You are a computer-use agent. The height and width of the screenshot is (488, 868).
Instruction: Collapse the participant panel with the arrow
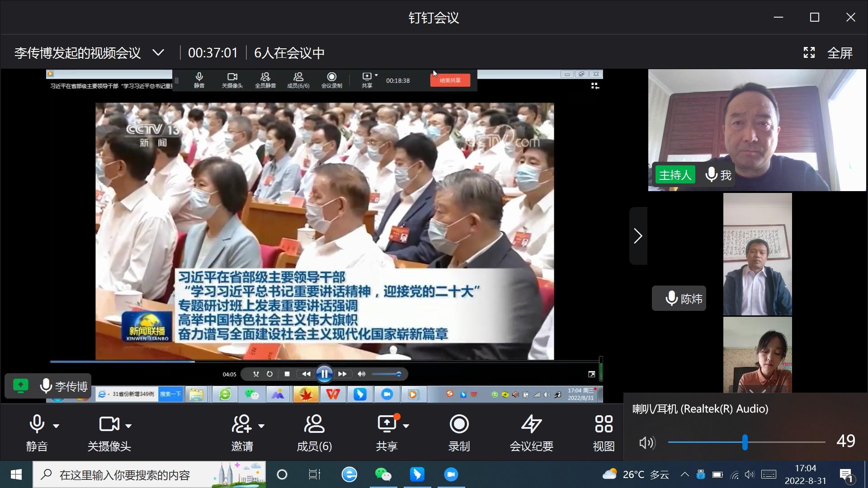coord(638,236)
